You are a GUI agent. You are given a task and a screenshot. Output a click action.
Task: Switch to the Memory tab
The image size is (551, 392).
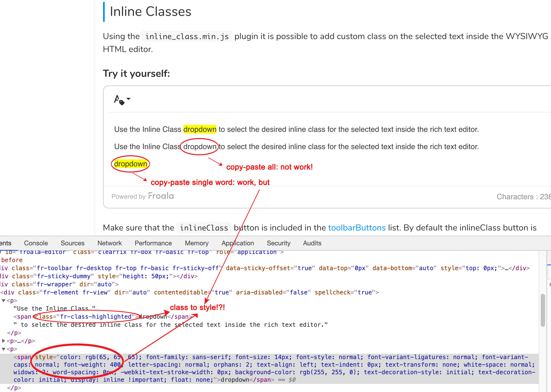[x=196, y=243]
